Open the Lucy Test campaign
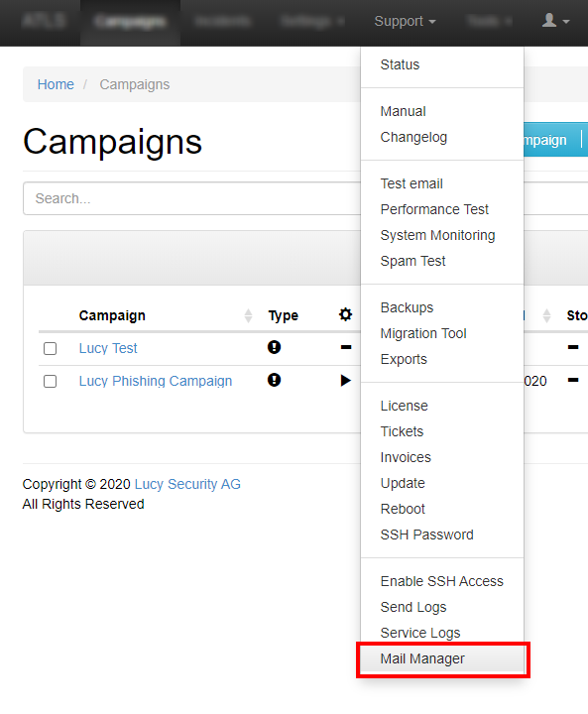Viewport: 588px width, 714px height. point(108,348)
